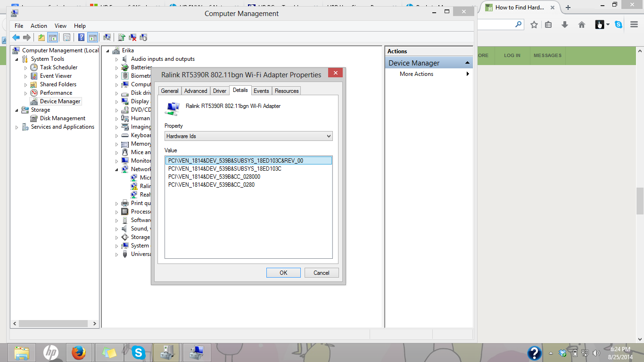The width and height of the screenshot is (644, 362).
Task: Click the blue Help question mark icon
Action: (82, 38)
